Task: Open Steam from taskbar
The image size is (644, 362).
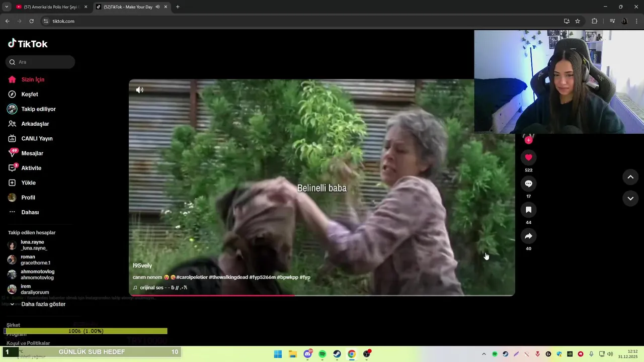Action: coord(337,354)
